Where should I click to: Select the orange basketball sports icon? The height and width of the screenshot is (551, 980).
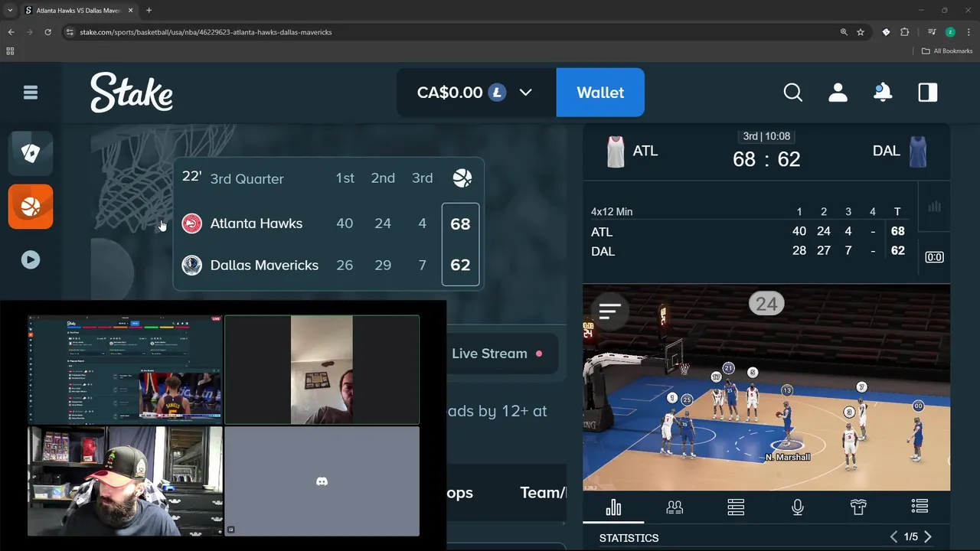coord(31,207)
